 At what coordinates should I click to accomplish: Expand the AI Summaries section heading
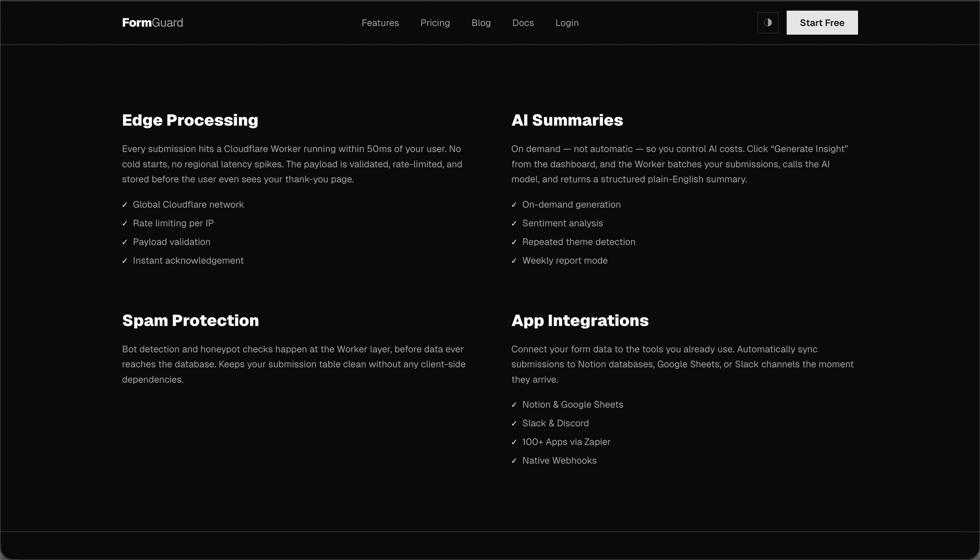click(567, 120)
